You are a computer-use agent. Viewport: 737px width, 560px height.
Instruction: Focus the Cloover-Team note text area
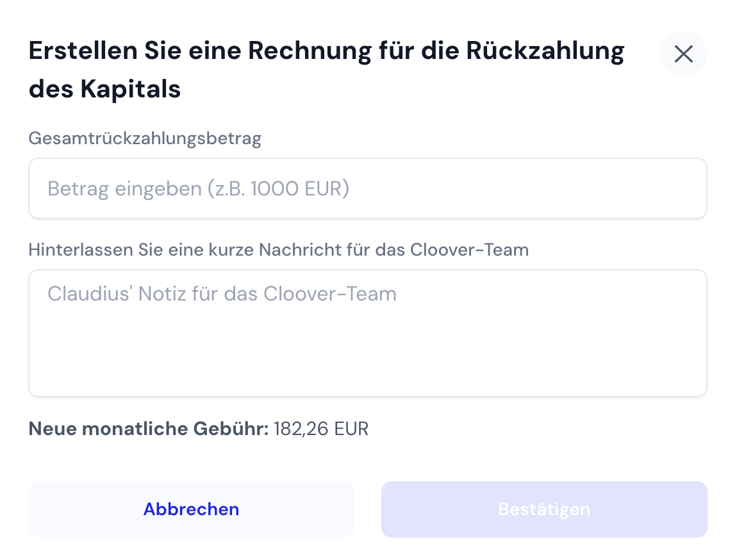click(367, 333)
